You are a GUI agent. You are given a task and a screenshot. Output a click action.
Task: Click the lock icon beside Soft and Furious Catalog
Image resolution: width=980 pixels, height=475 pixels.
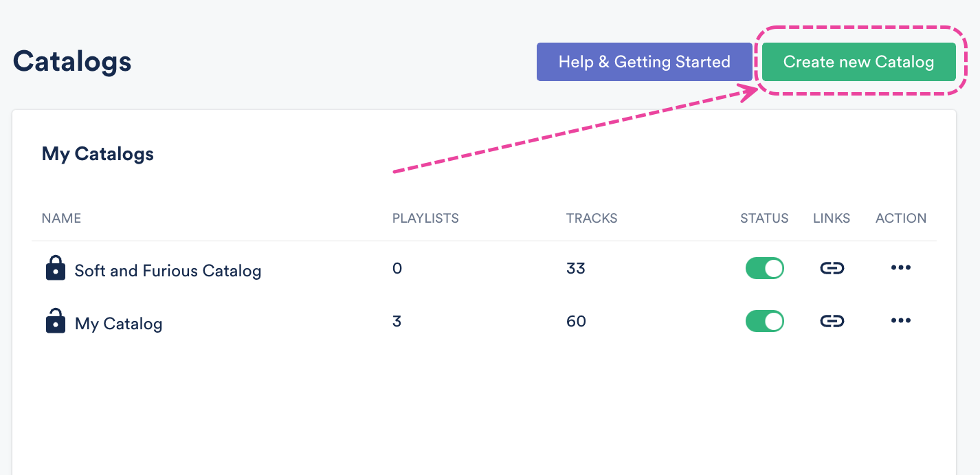tap(55, 268)
